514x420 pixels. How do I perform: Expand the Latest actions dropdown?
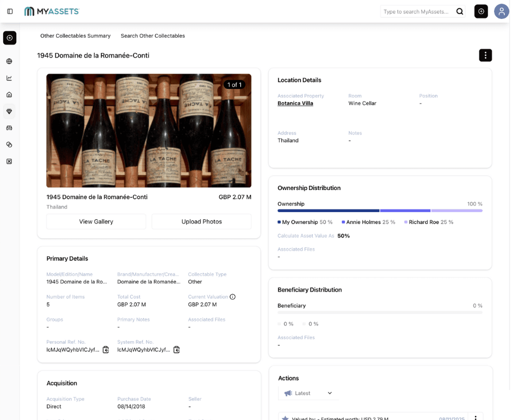pos(308,393)
